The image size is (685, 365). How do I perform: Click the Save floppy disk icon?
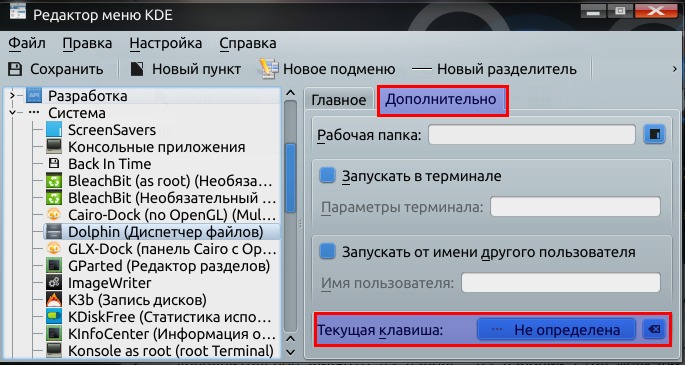click(15, 69)
